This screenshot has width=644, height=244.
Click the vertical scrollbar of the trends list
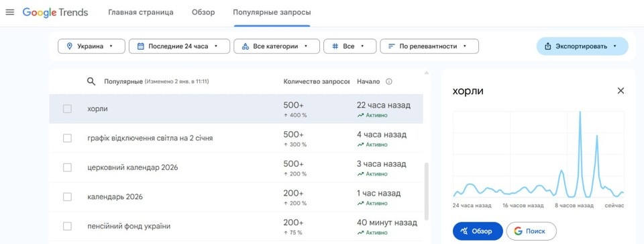coord(426,191)
